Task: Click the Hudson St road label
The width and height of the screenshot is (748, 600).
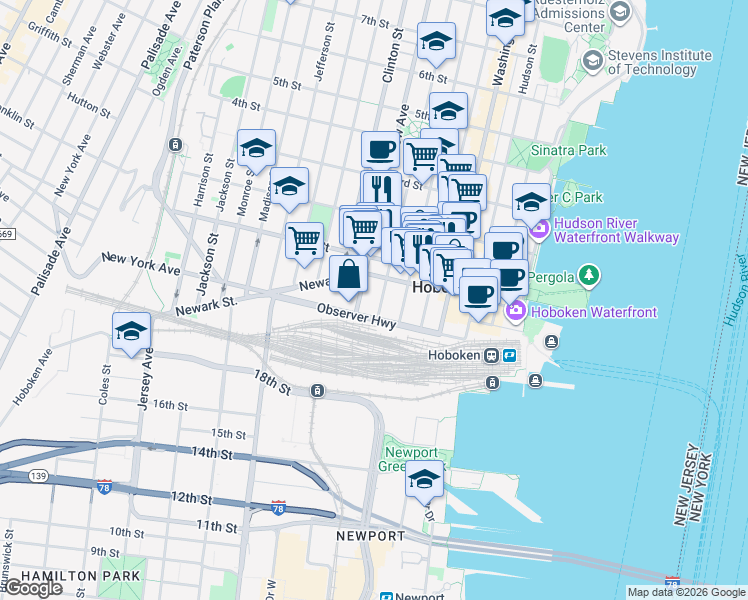Action: 528,69
